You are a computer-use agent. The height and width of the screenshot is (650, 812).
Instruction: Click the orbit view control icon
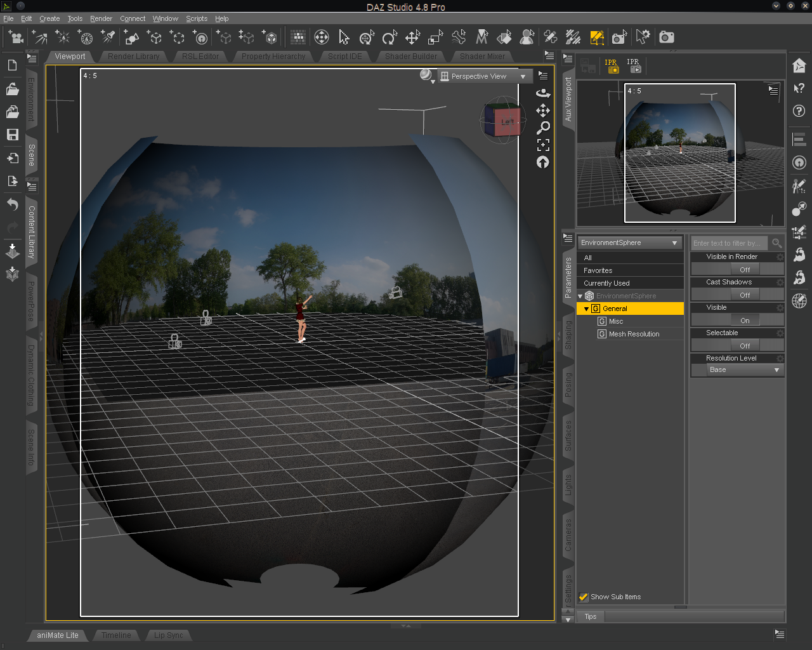pyautogui.click(x=543, y=93)
